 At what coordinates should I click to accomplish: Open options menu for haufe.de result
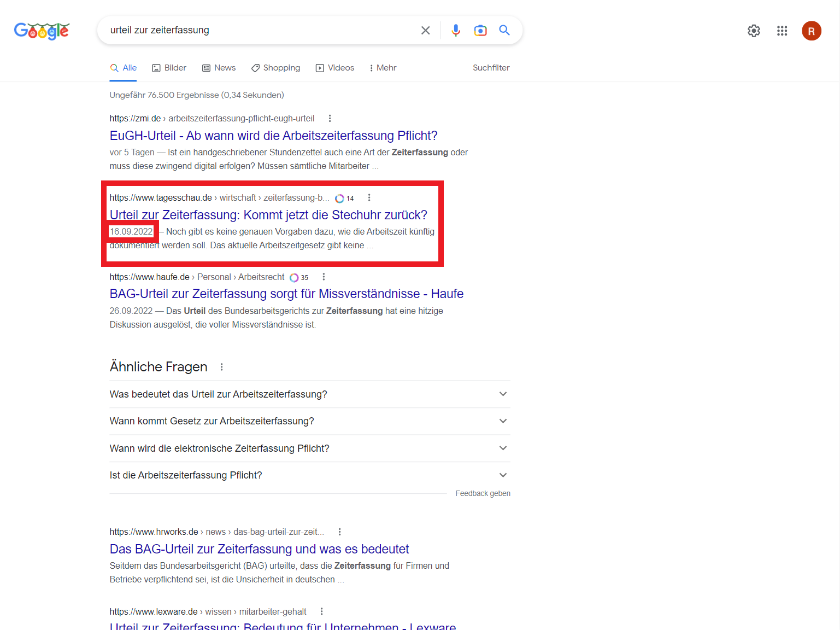click(324, 277)
